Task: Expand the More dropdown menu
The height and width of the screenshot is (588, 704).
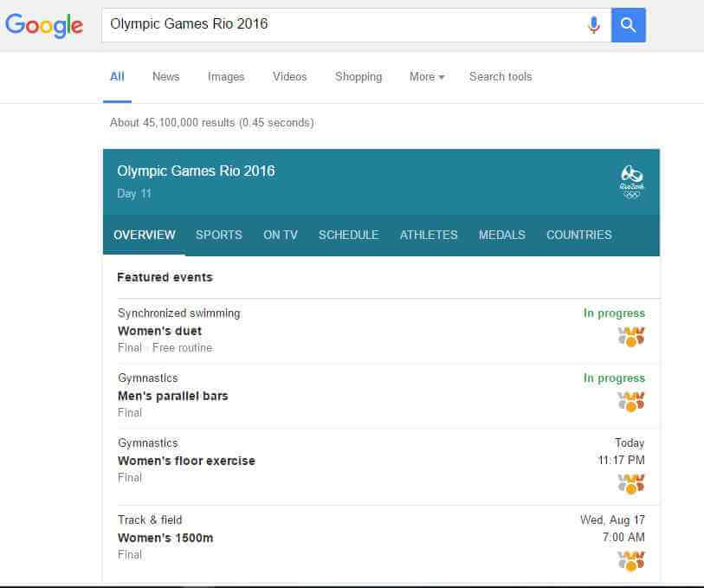Action: click(427, 77)
